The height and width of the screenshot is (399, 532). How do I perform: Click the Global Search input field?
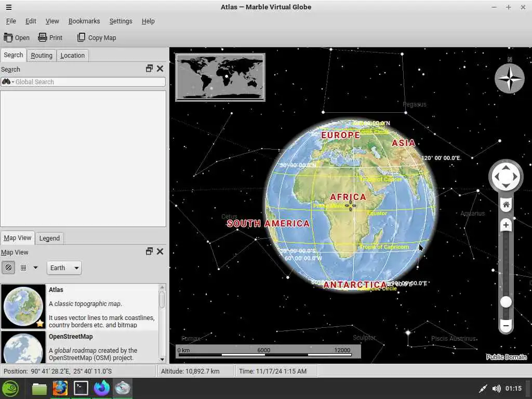(x=83, y=82)
